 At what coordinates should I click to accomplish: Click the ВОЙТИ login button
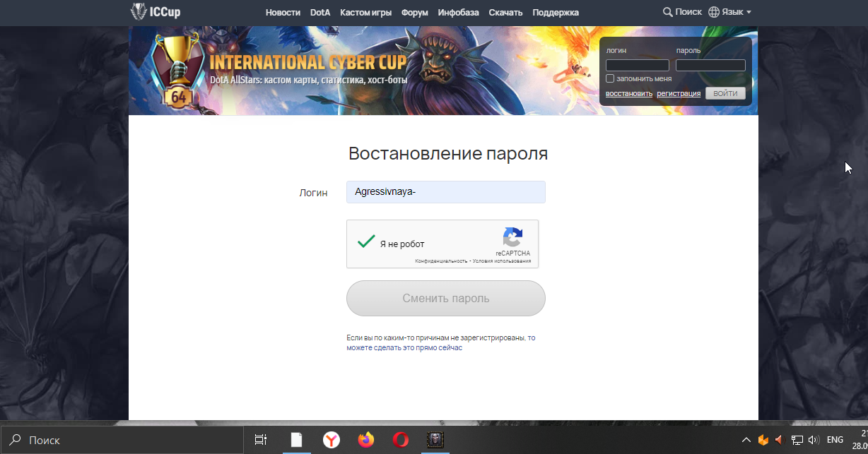coord(725,93)
